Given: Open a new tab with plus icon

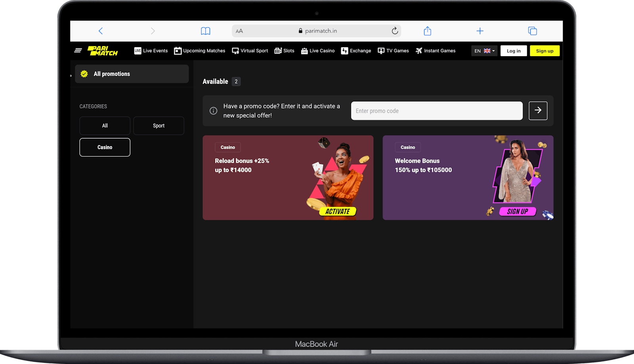Looking at the screenshot, I should click(x=480, y=31).
